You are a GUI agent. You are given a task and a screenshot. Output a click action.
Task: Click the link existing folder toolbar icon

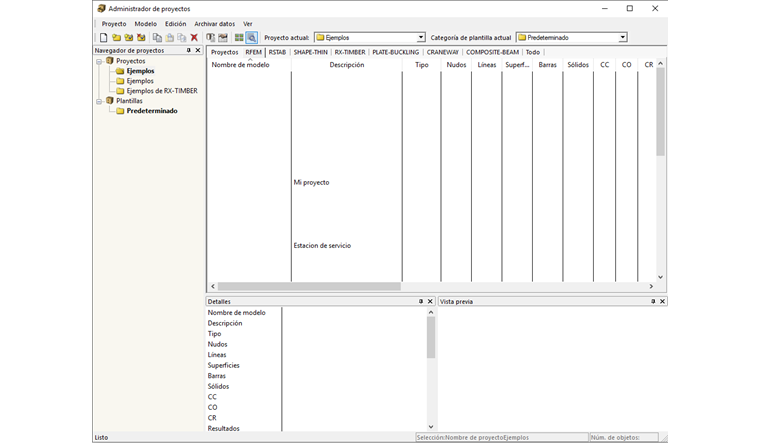(128, 37)
